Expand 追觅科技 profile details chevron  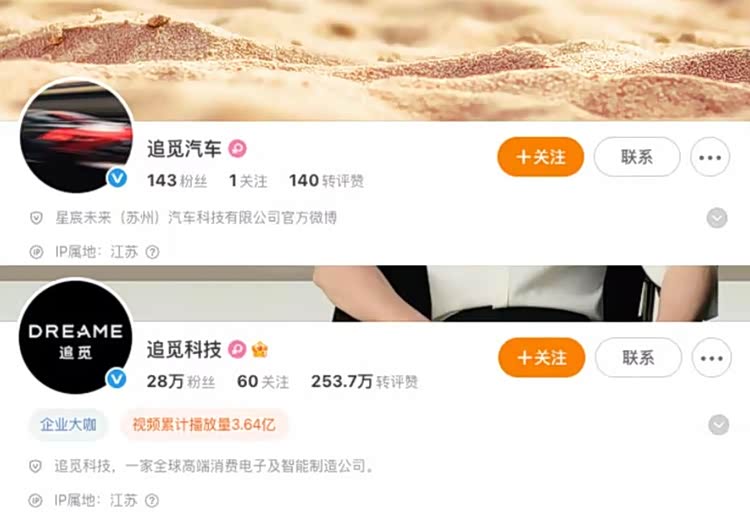(718, 425)
